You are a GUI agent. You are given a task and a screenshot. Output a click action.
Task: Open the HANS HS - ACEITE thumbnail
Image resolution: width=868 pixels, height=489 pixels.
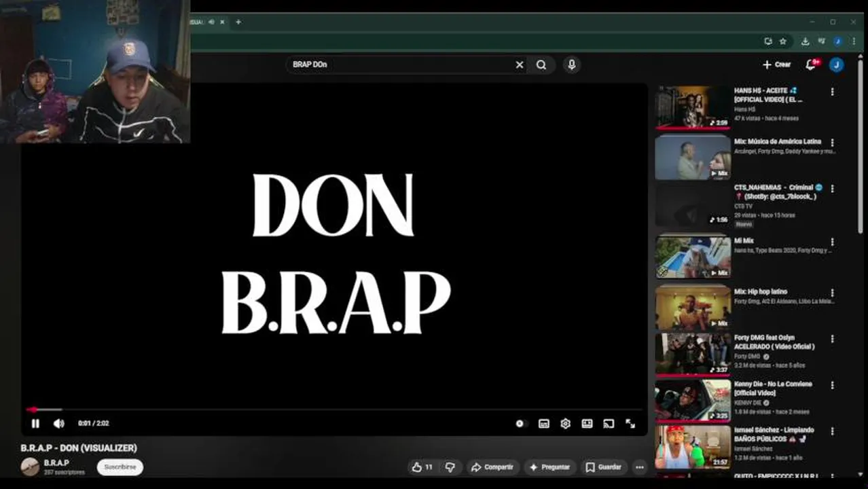click(x=693, y=107)
